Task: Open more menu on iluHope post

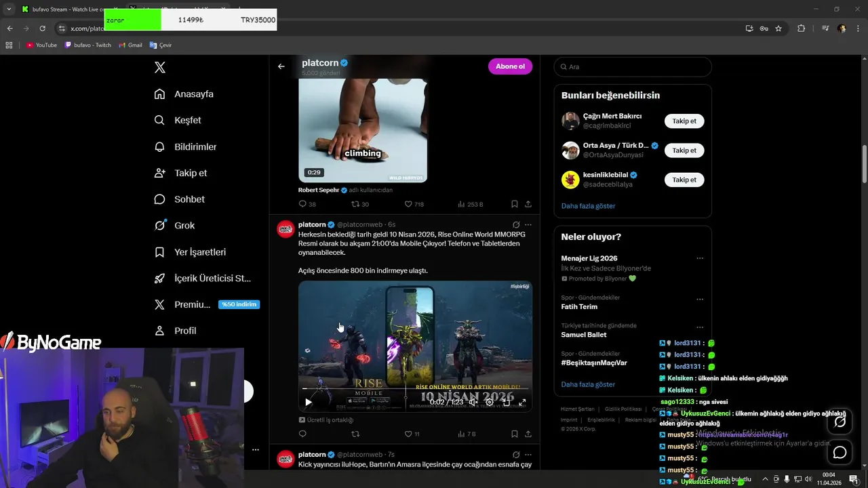Action: pyautogui.click(x=528, y=454)
